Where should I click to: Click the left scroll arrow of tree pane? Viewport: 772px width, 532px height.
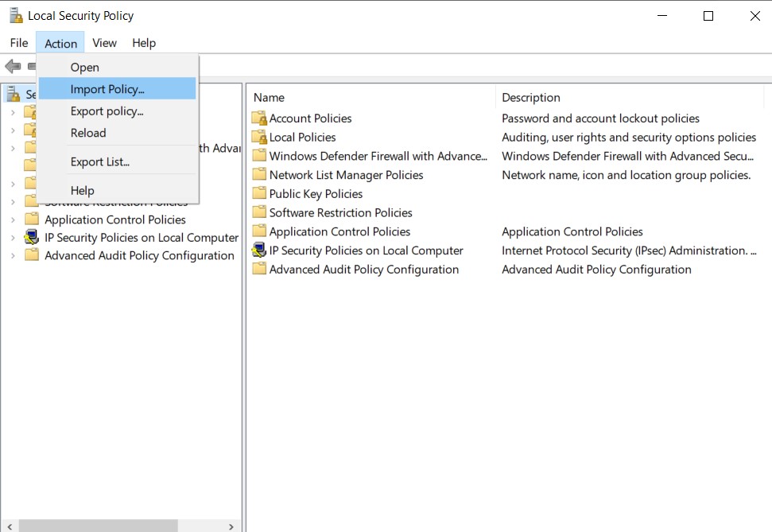pos(10,526)
